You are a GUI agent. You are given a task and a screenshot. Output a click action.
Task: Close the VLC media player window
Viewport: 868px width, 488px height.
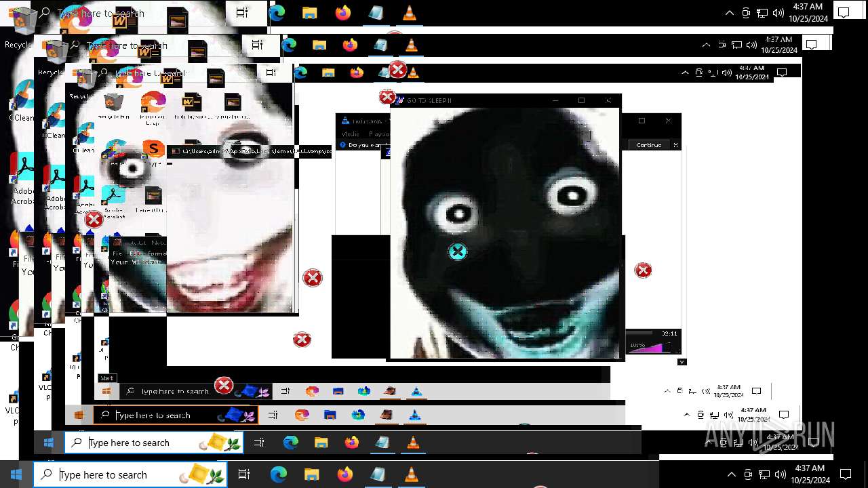669,121
